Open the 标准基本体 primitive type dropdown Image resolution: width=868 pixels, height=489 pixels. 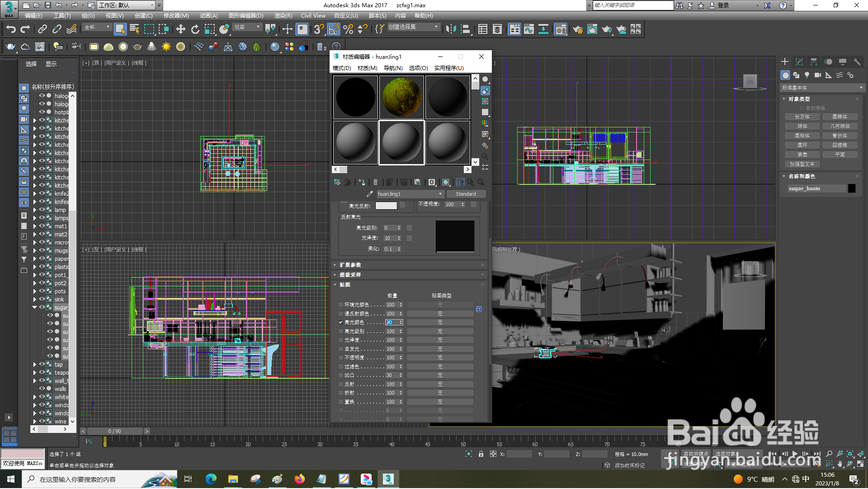tap(822, 88)
